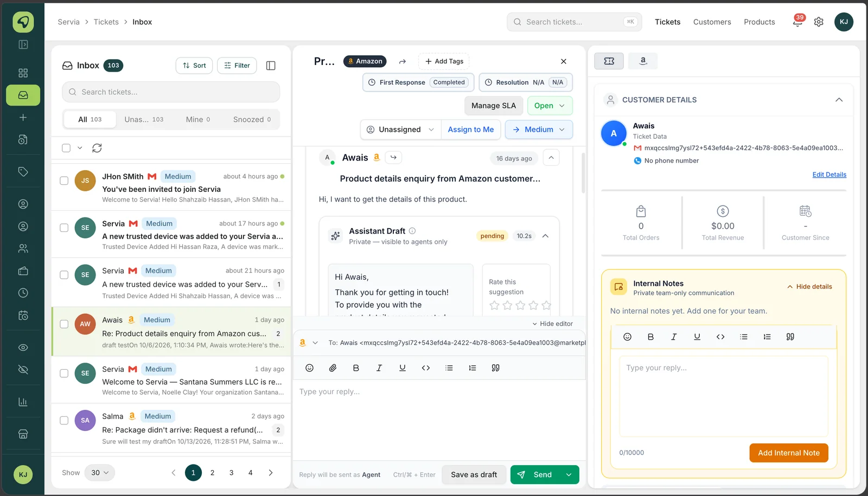
Task: Collapse the Assistant Draft card
Action: point(545,236)
